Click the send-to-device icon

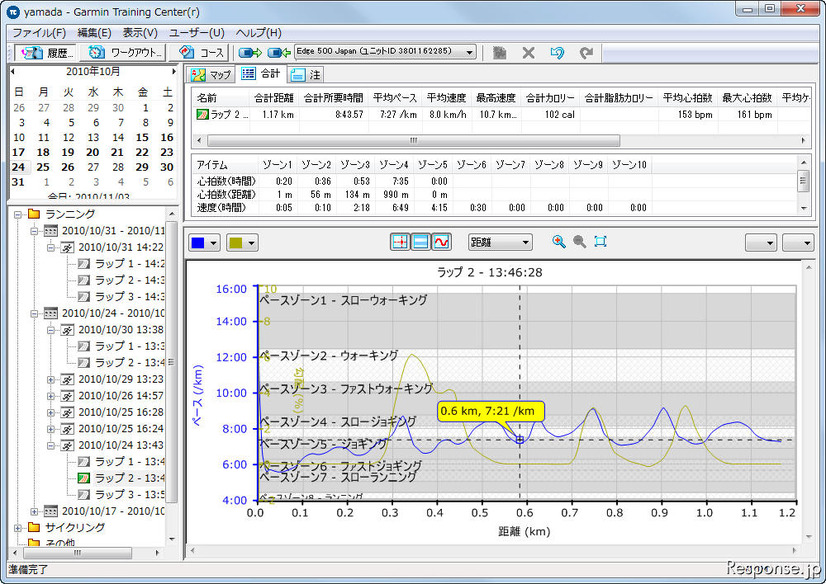coord(250,52)
